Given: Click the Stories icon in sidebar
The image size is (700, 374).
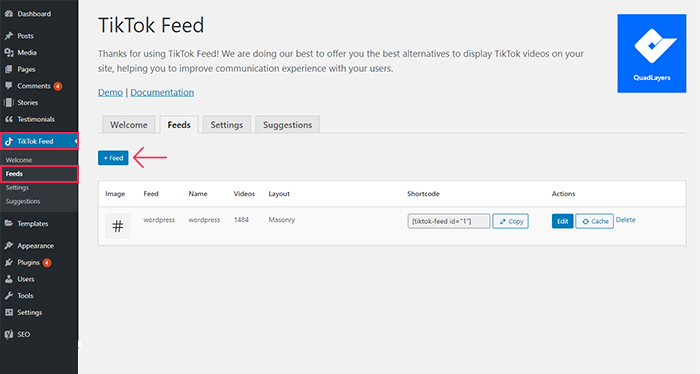Looking at the screenshot, I should [9, 103].
